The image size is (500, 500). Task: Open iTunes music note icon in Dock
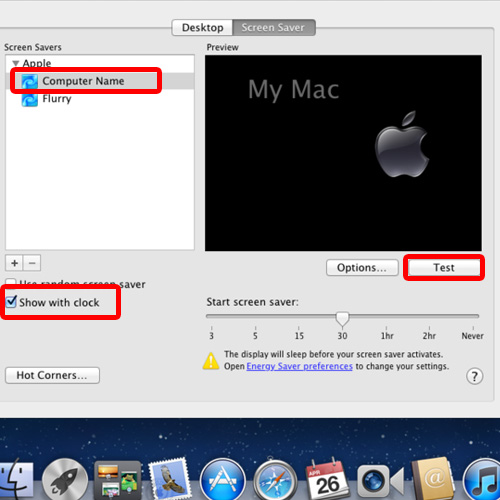coord(482,480)
